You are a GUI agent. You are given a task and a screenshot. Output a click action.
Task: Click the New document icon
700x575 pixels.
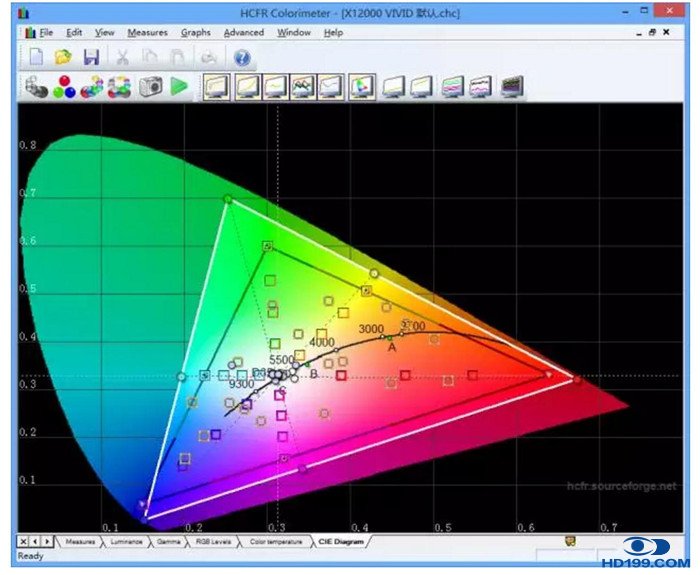[x=36, y=57]
